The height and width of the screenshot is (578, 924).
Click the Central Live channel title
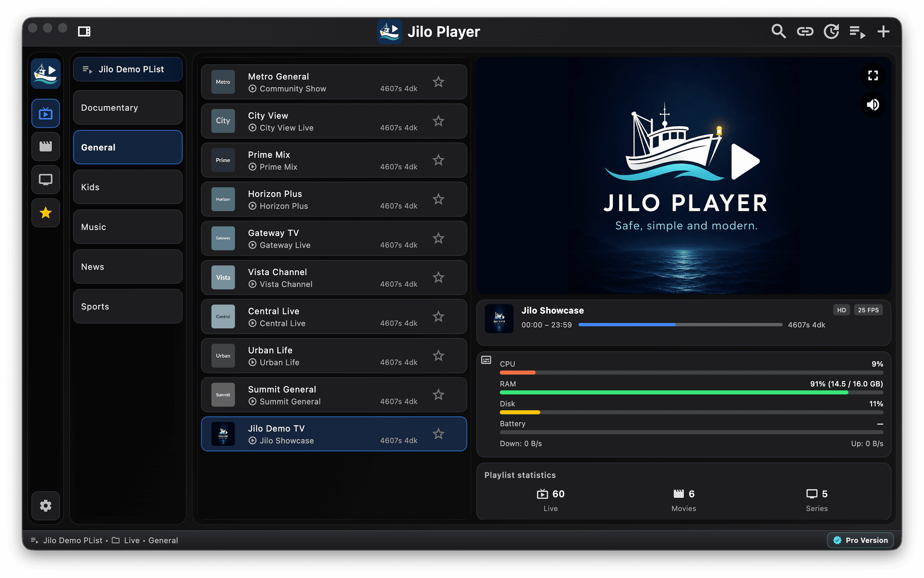coord(273,311)
